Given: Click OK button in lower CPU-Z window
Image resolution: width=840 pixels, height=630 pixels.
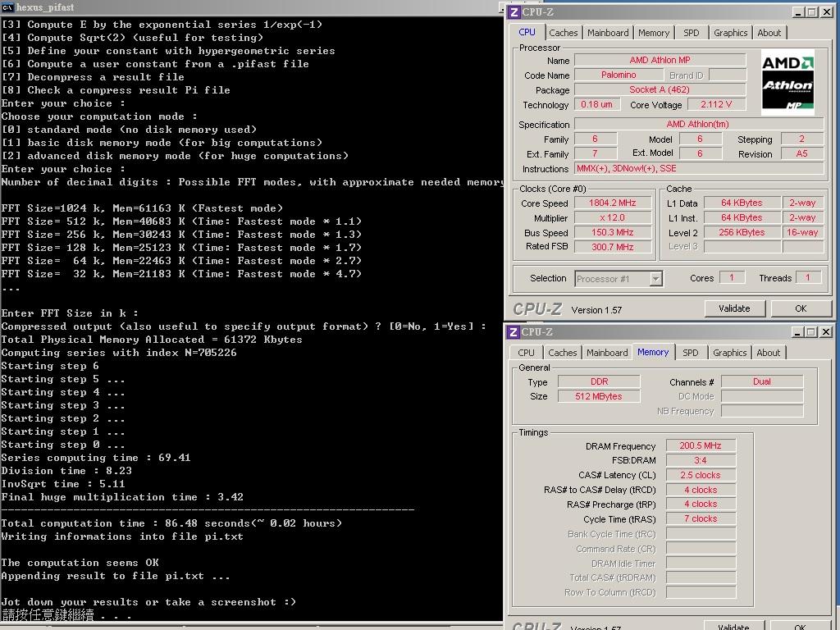Looking at the screenshot, I should [x=800, y=625].
